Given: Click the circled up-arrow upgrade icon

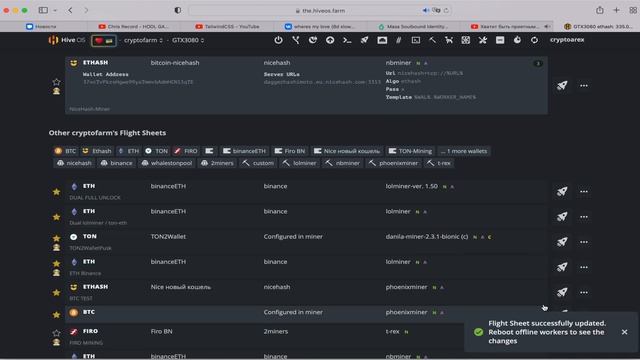Looking at the screenshot, I should pyautogui.click(x=330, y=40).
